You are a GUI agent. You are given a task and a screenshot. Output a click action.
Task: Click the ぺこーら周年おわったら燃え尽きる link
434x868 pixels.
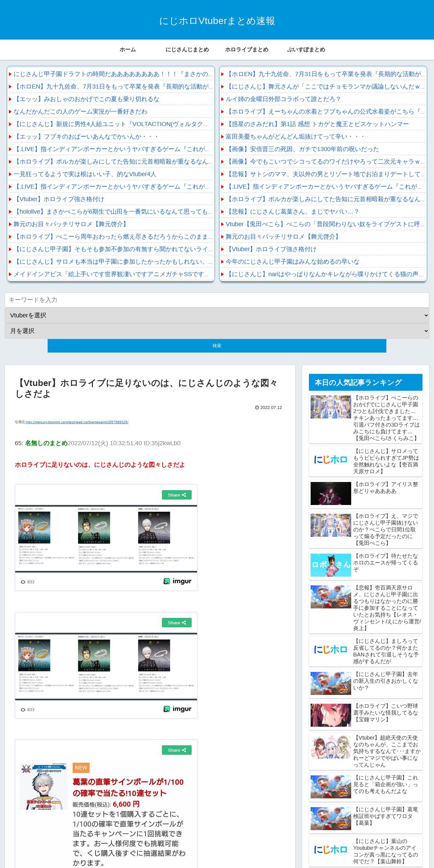(x=113, y=237)
